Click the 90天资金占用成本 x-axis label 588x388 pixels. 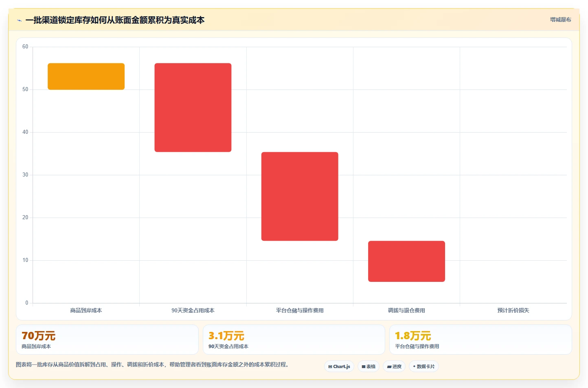(x=193, y=310)
